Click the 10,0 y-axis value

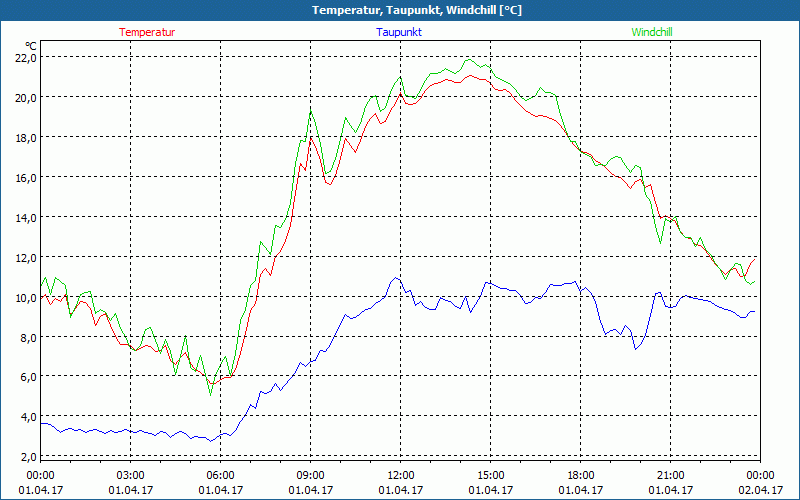click(26, 297)
